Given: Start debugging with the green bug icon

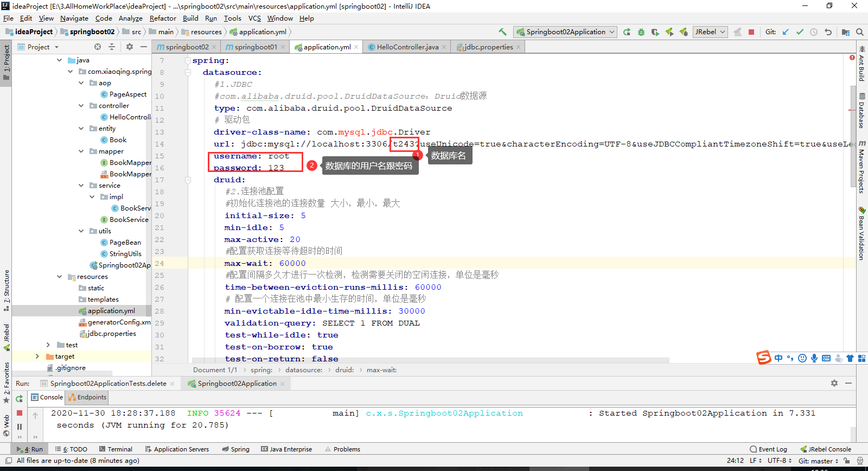Looking at the screenshot, I should coord(641,32).
